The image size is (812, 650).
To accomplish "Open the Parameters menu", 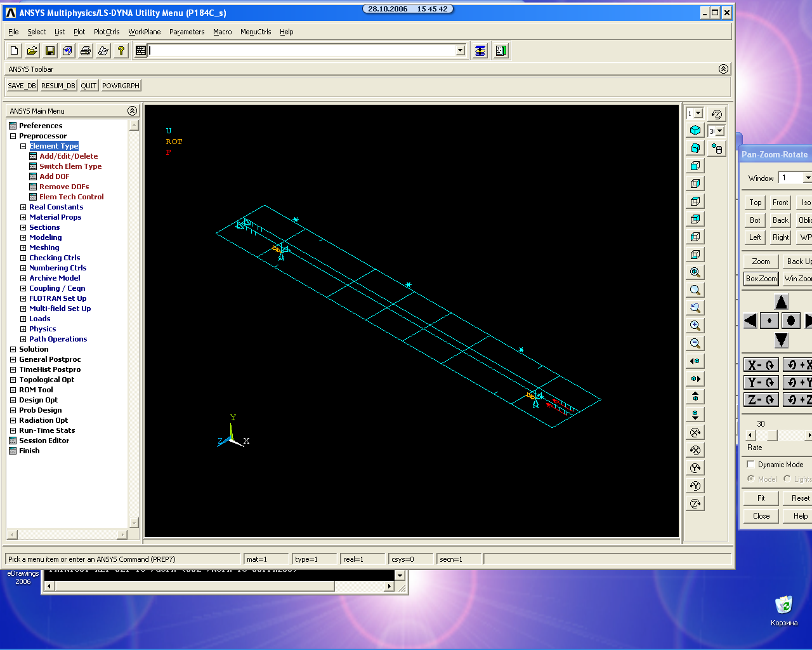I will [x=187, y=32].
